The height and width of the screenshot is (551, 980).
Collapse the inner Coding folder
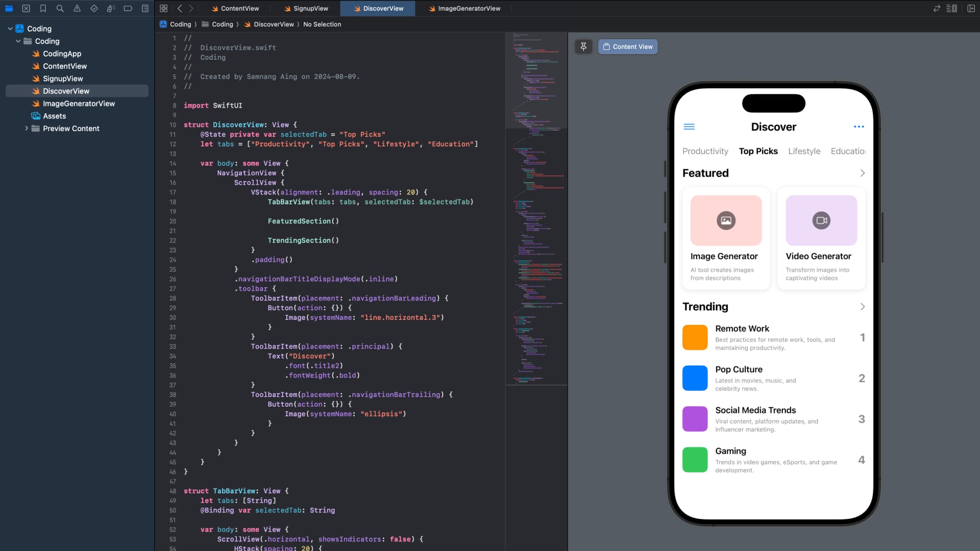pyautogui.click(x=18, y=41)
